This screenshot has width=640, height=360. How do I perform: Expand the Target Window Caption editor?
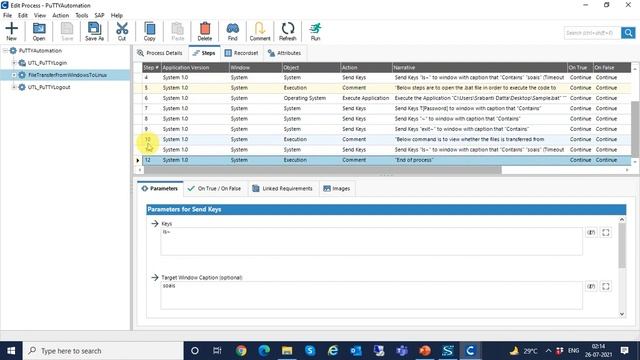tap(606, 287)
